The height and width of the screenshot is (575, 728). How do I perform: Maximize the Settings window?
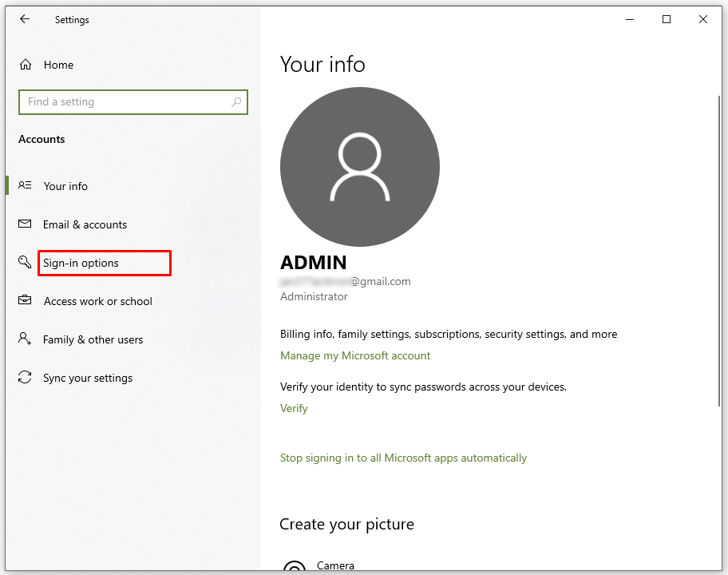(x=667, y=19)
